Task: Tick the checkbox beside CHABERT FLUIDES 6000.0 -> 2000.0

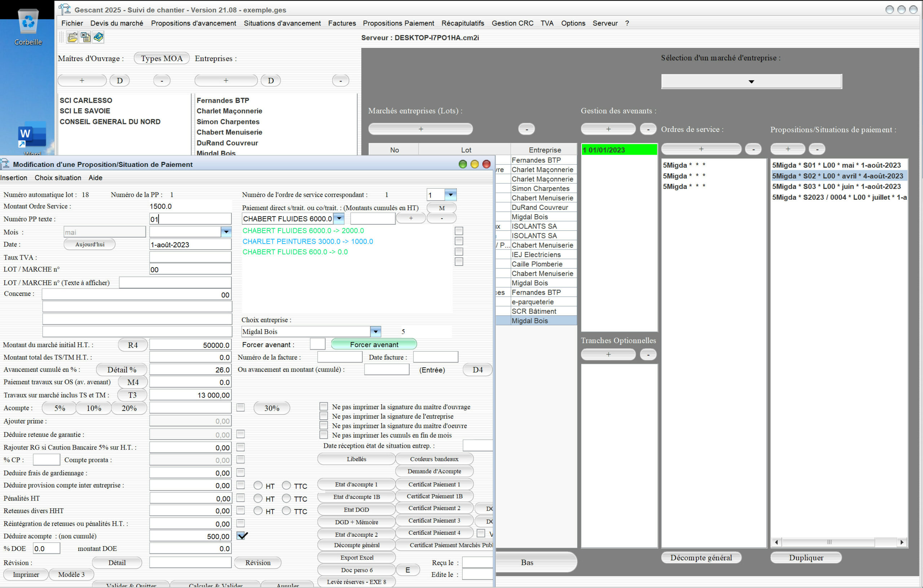Action: pyautogui.click(x=459, y=231)
